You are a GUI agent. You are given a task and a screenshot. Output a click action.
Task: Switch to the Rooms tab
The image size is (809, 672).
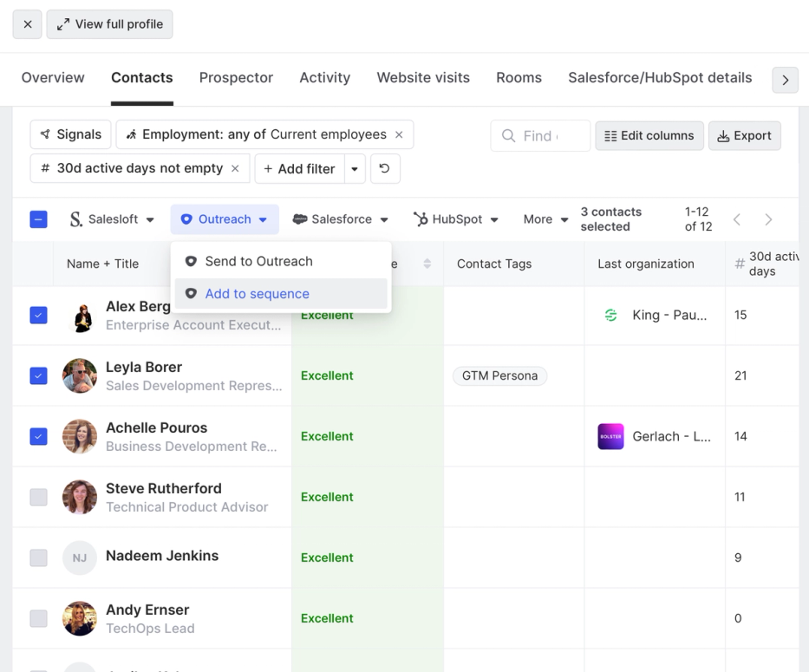tap(519, 77)
